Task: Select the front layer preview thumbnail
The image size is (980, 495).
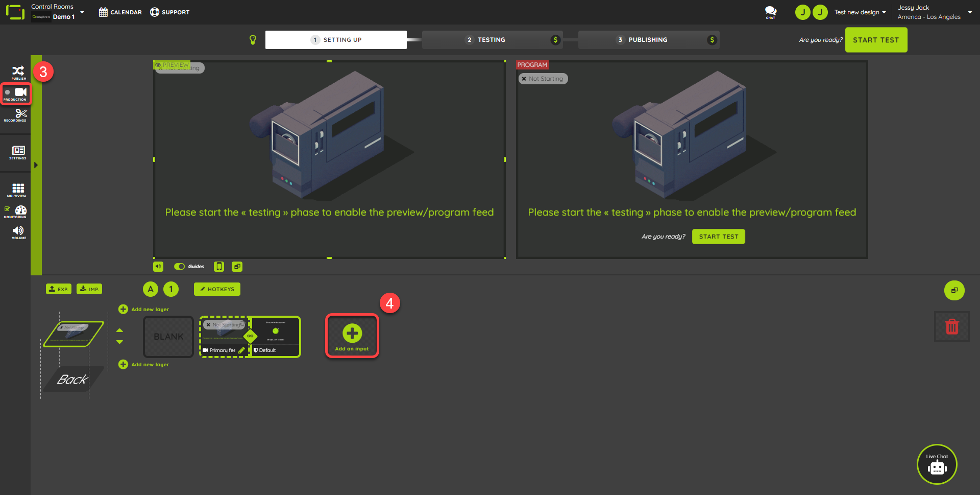Action: pos(74,334)
